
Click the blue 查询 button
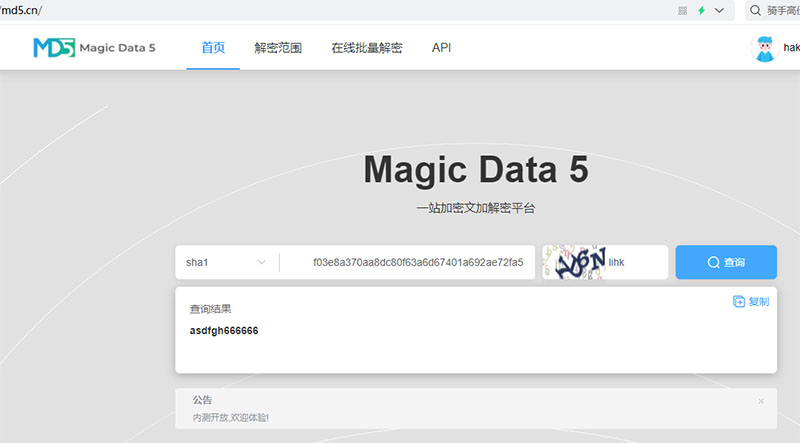(726, 262)
